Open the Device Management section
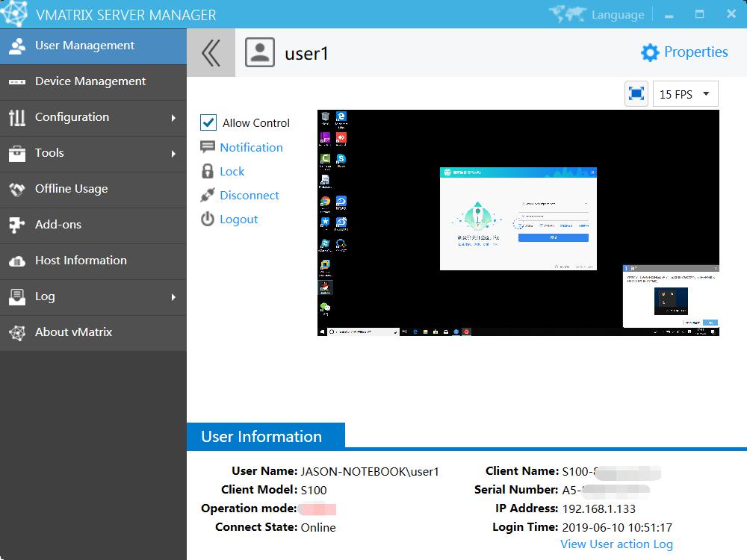This screenshot has width=747, height=560. (x=93, y=82)
